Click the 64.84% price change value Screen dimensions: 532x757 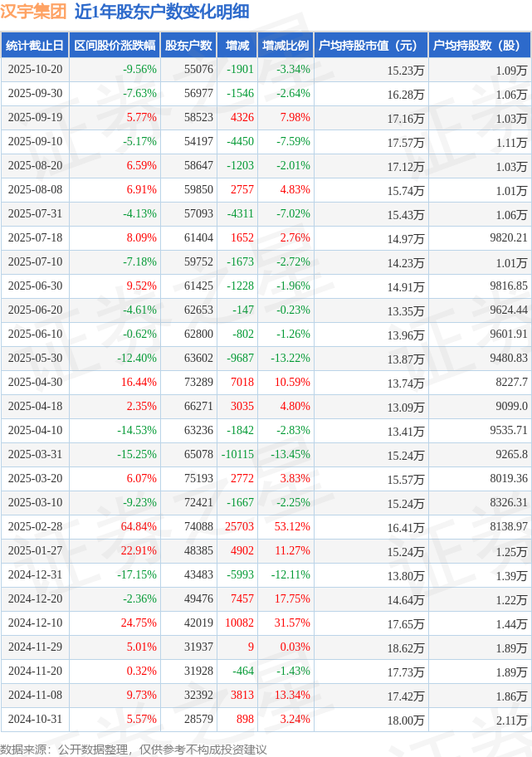(139, 526)
